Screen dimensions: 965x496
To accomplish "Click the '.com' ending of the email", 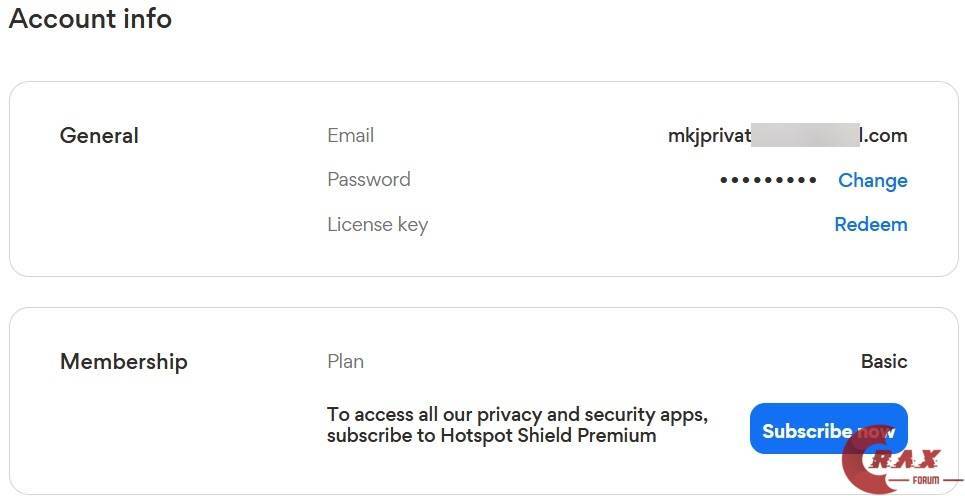I will pyautogui.click(x=886, y=136).
